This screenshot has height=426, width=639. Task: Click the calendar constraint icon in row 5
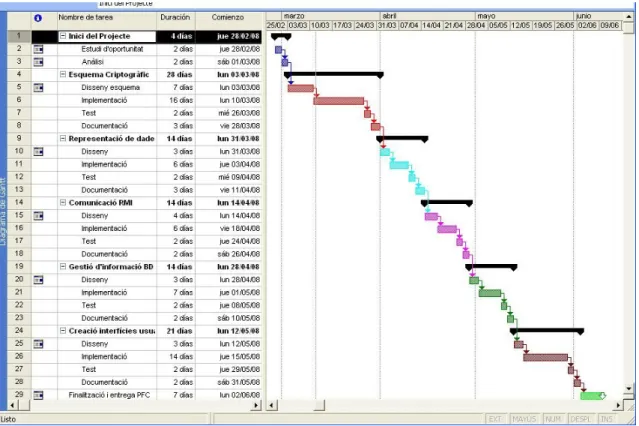pyautogui.click(x=38, y=88)
